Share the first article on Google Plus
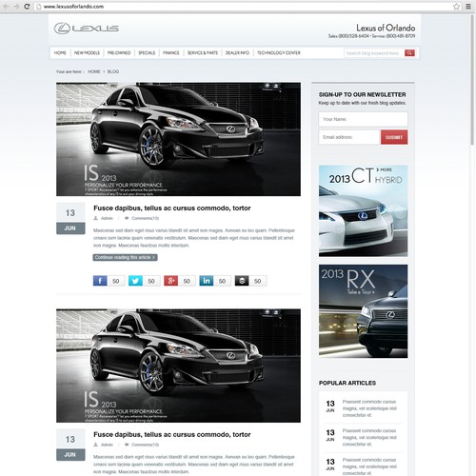 coord(170,281)
